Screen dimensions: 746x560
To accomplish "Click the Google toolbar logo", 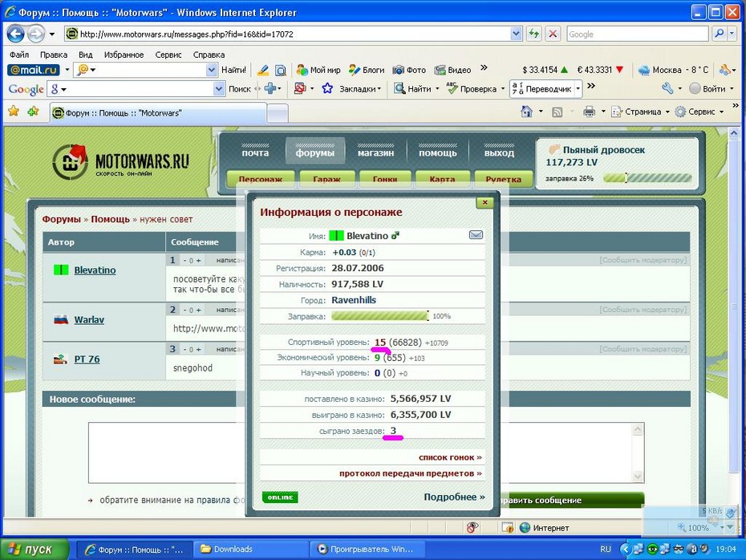I will pos(26,89).
